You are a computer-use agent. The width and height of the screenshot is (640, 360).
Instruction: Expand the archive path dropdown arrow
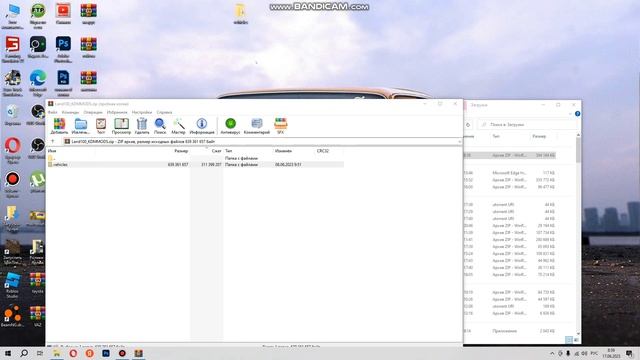pyautogui.click(x=460, y=142)
